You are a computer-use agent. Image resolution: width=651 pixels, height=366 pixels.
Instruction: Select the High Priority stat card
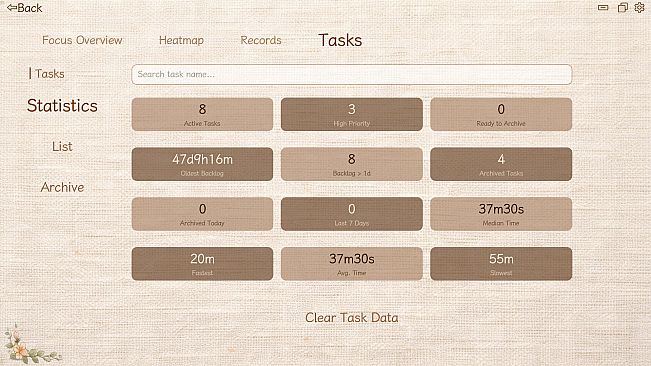click(352, 114)
